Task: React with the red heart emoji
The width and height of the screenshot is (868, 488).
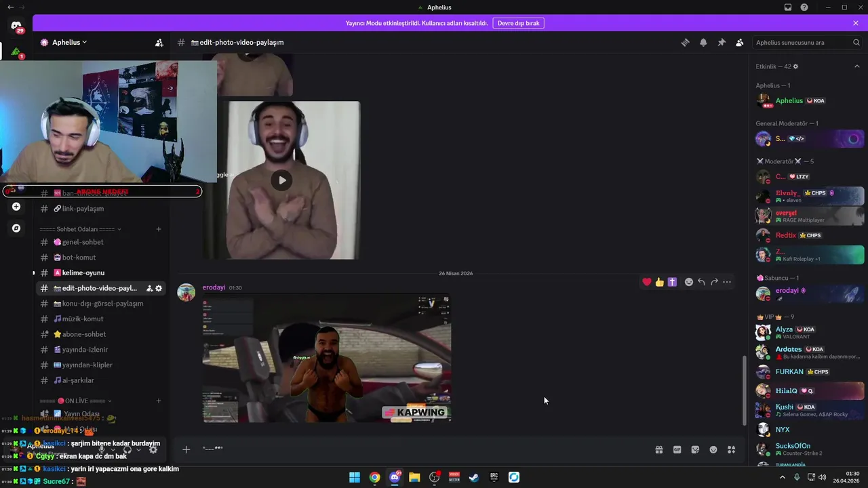Action: pos(647,282)
